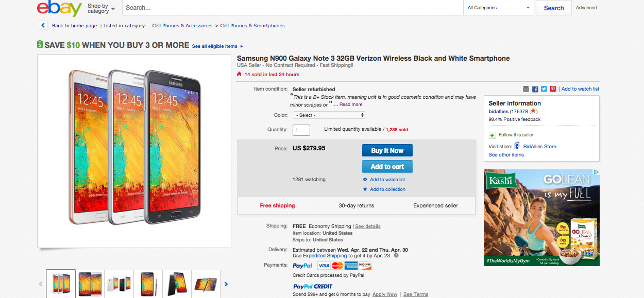The height and width of the screenshot is (298, 644).
Task: Click the eBay logo
Action: pyautogui.click(x=59, y=8)
